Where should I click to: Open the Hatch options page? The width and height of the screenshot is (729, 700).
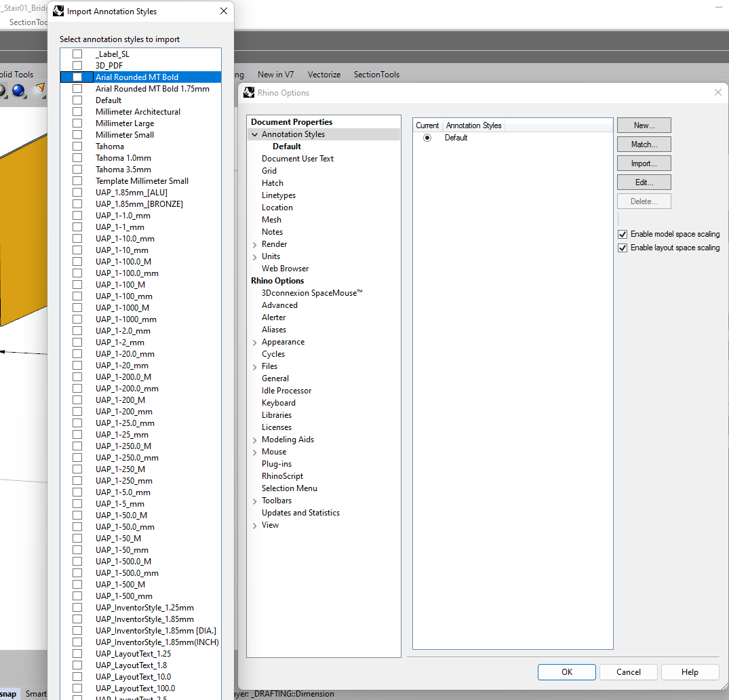273,183
